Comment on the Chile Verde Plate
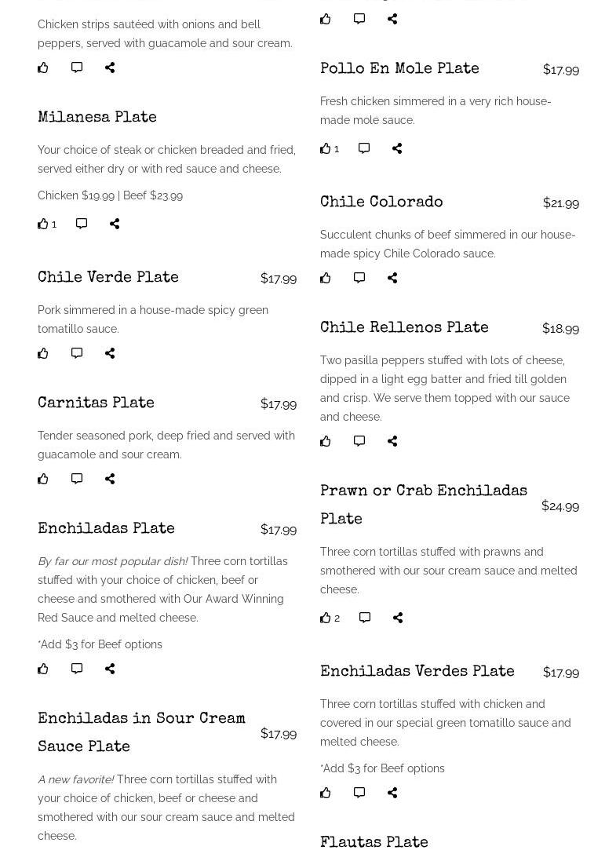Viewport: 616px width, 850px height. tap(77, 353)
